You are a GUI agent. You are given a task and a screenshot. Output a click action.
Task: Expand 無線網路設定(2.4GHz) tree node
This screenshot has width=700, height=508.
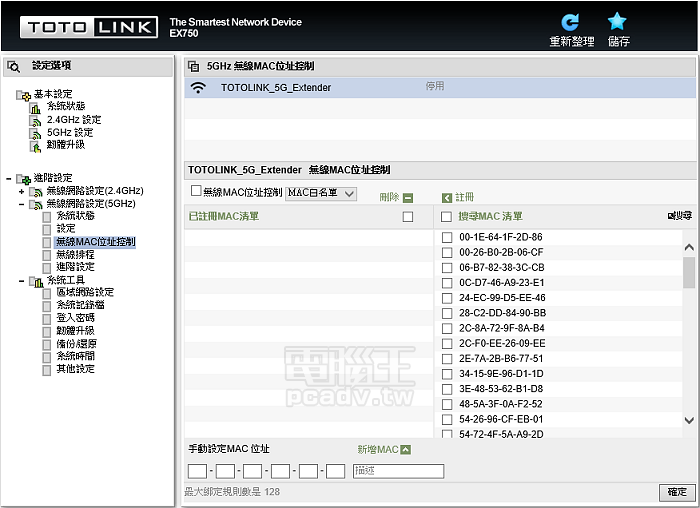tap(21, 191)
